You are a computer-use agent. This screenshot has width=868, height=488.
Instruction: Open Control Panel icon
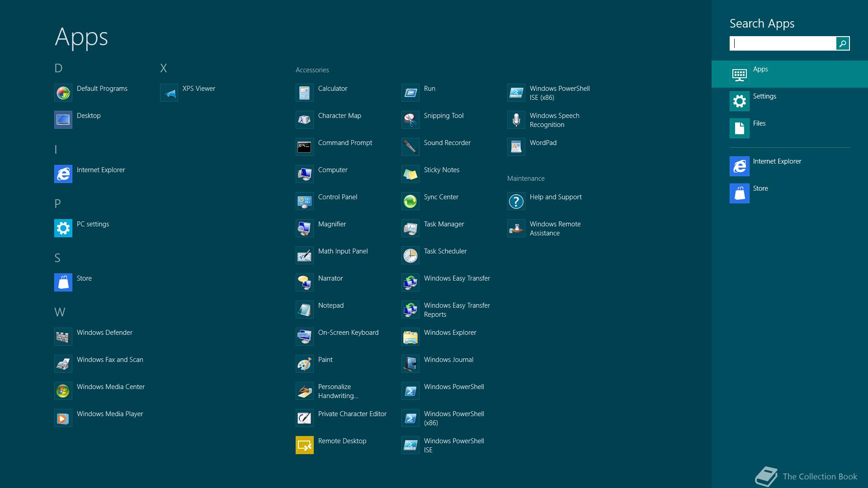point(304,201)
